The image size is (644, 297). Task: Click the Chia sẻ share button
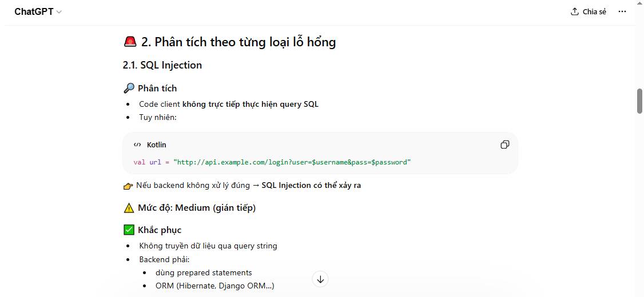click(x=588, y=11)
